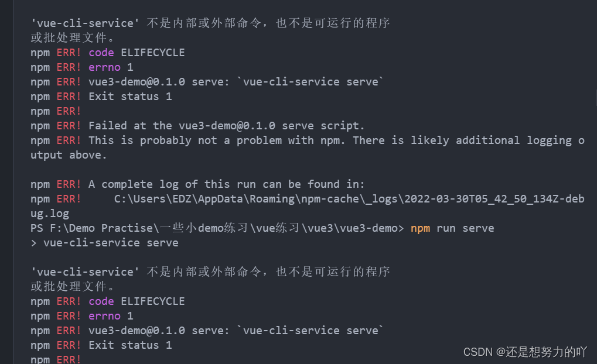597x364 pixels.
Task: Click the CSDN author watermark text
Action: tap(525, 352)
